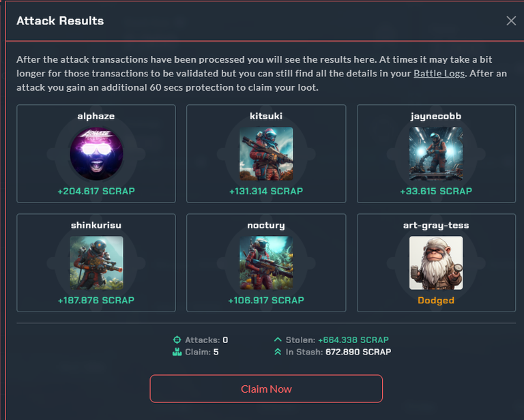Open the Battle Logs link
Viewport: 524px width, 420px height.
[x=439, y=74]
